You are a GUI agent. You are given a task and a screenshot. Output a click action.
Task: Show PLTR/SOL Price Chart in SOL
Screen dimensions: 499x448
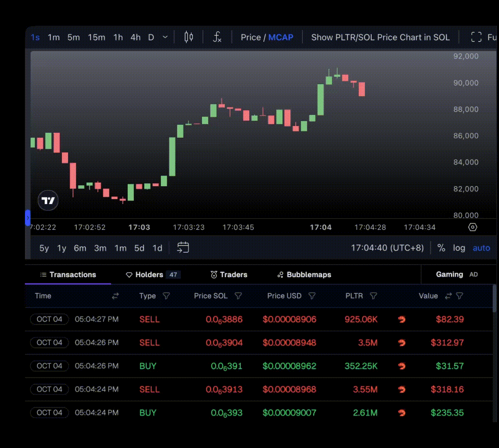[x=380, y=37]
